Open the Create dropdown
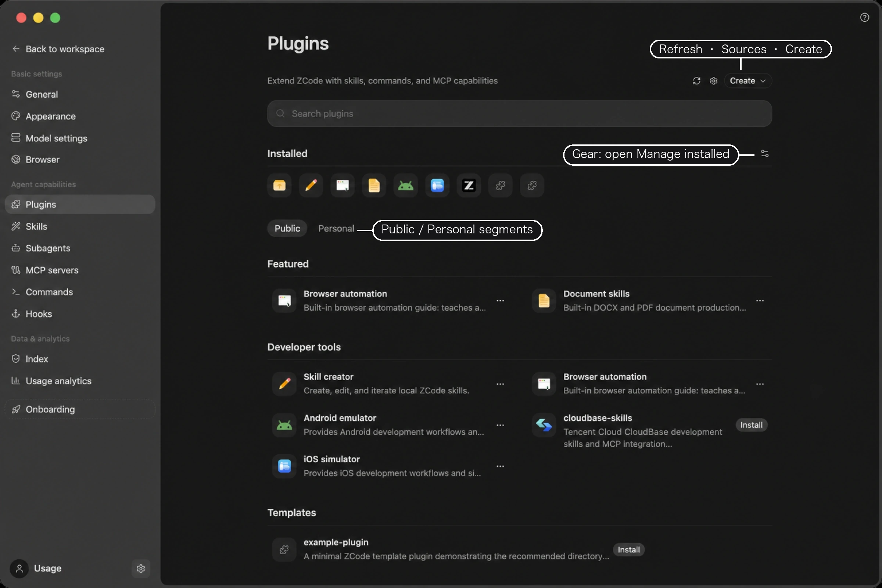The image size is (882, 588). 747,80
